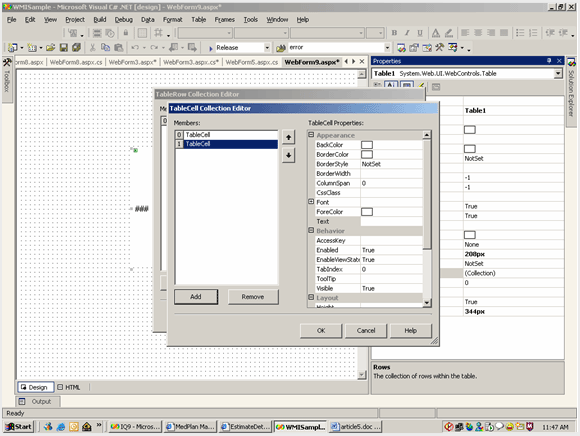Click the Undo arrow icon

[x=135, y=47]
